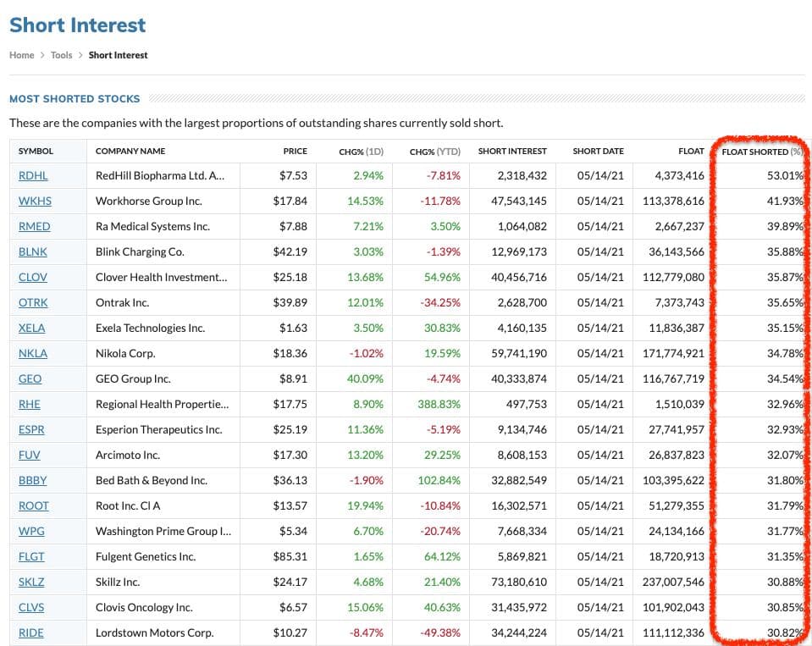Click the FLOAT column header
812x646 pixels.
(x=691, y=152)
